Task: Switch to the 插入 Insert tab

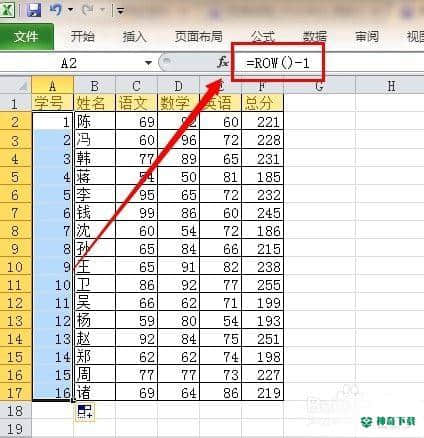Action: pyautogui.click(x=134, y=36)
